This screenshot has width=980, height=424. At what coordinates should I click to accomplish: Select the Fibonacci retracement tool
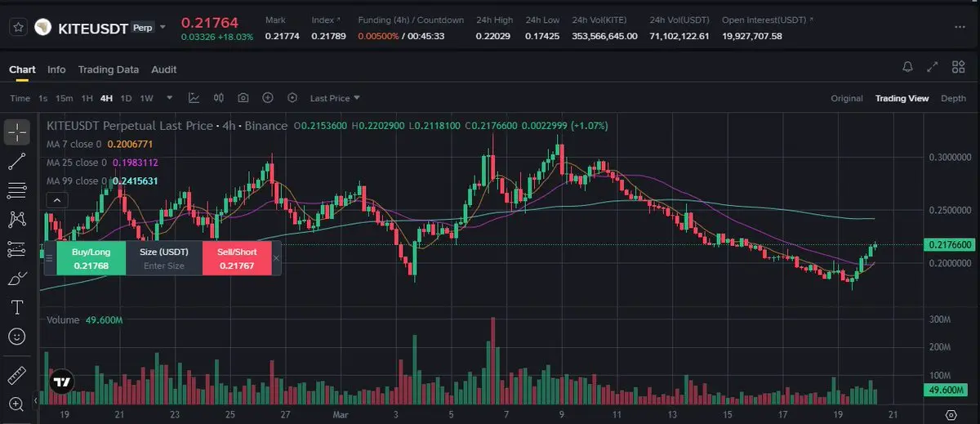tap(17, 190)
